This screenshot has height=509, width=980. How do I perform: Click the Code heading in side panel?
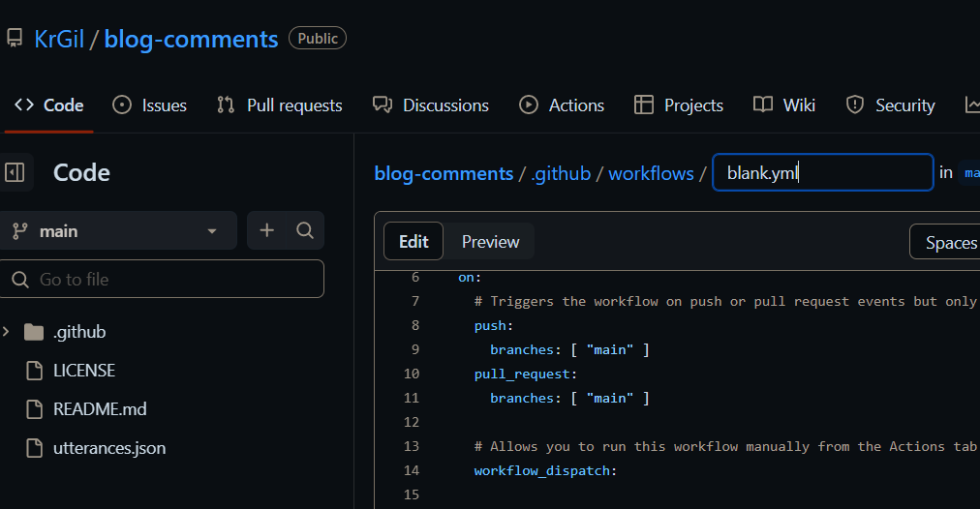point(82,172)
